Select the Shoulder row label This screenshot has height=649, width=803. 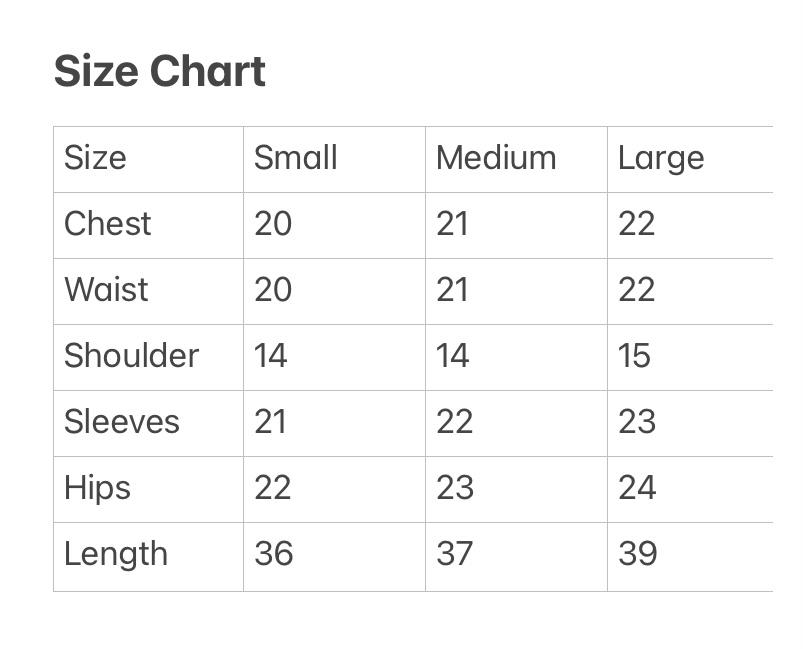[x=131, y=356]
